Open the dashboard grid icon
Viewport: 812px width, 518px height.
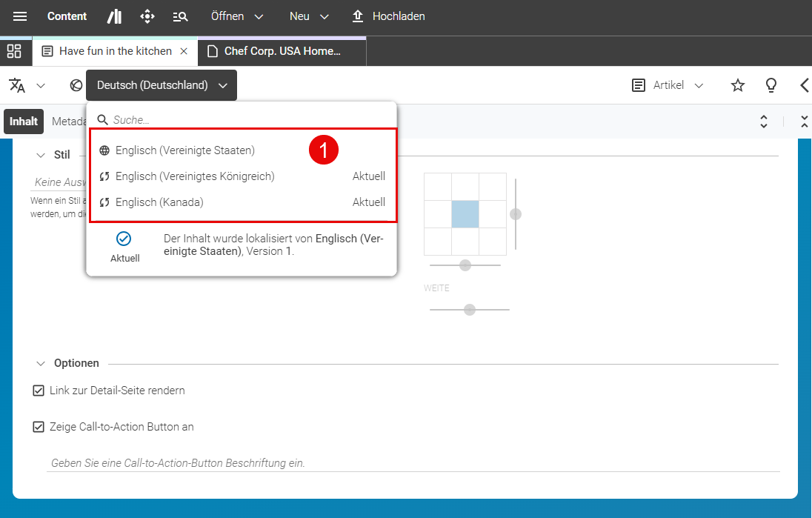pyautogui.click(x=15, y=51)
